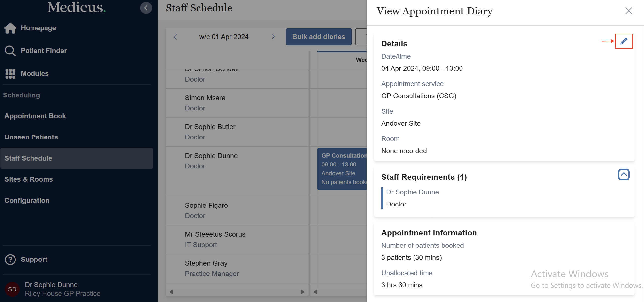Go to next week with right arrow

pyautogui.click(x=273, y=37)
